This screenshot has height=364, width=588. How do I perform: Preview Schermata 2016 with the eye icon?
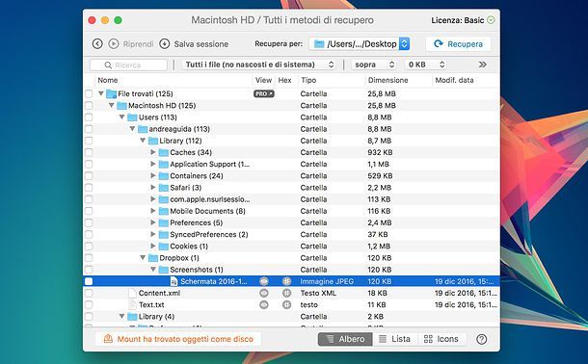click(264, 281)
